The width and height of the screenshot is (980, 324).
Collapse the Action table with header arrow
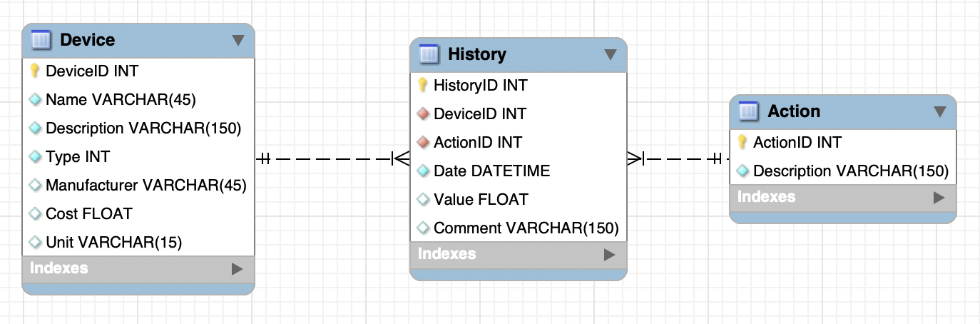pyautogui.click(x=940, y=112)
